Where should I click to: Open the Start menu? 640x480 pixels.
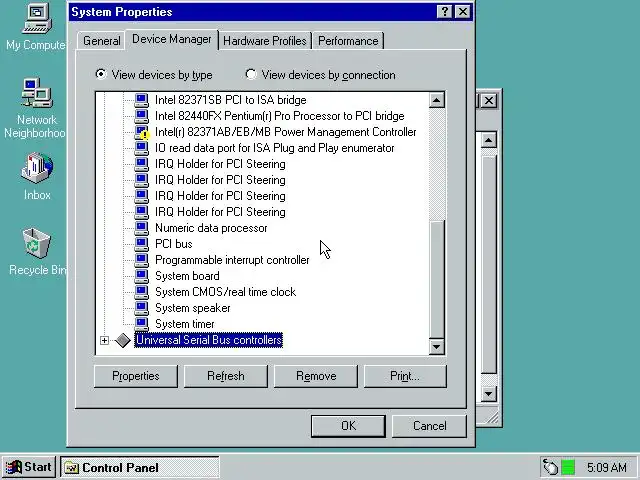(x=29, y=467)
